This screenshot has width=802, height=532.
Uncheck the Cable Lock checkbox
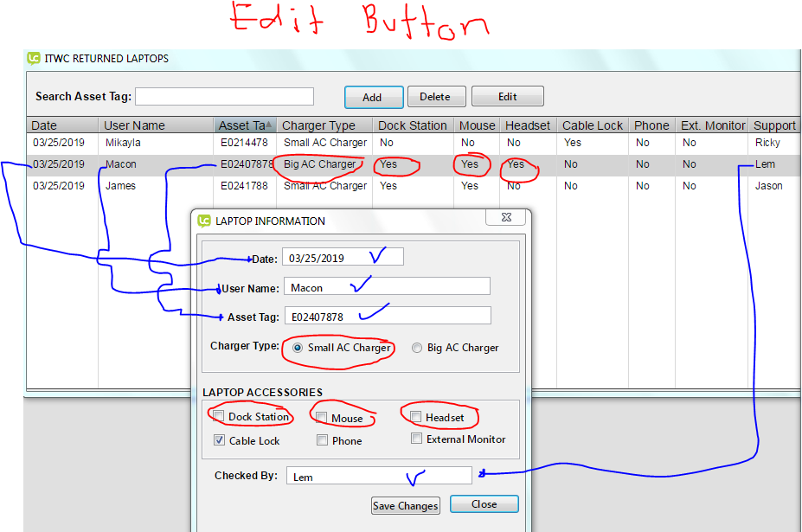[220, 440]
